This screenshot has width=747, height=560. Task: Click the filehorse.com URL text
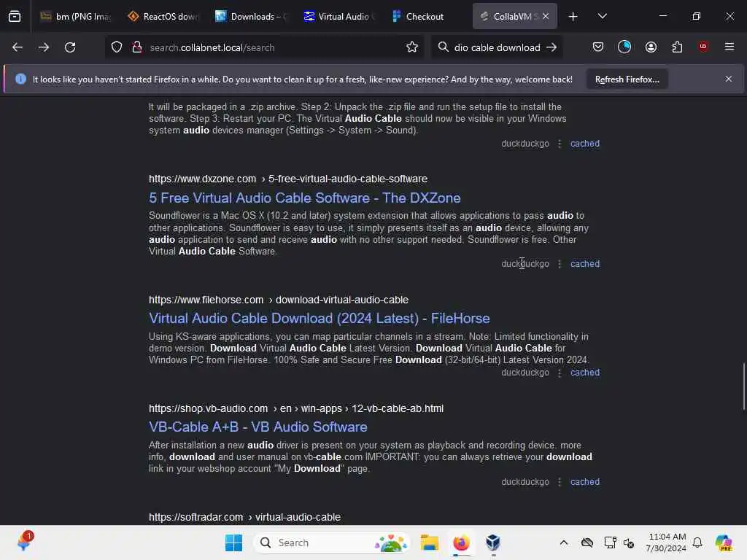pyautogui.click(x=278, y=300)
